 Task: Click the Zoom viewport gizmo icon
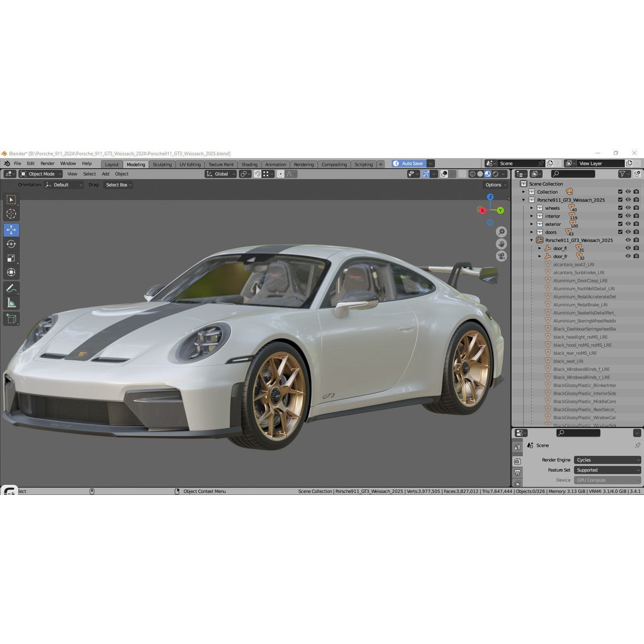point(501,232)
